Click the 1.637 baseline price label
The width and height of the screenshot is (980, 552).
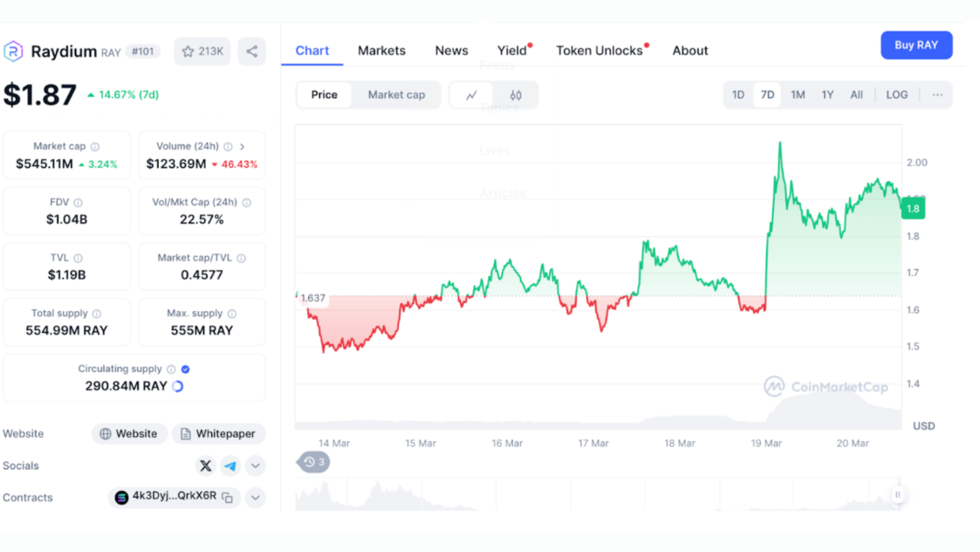coord(313,298)
